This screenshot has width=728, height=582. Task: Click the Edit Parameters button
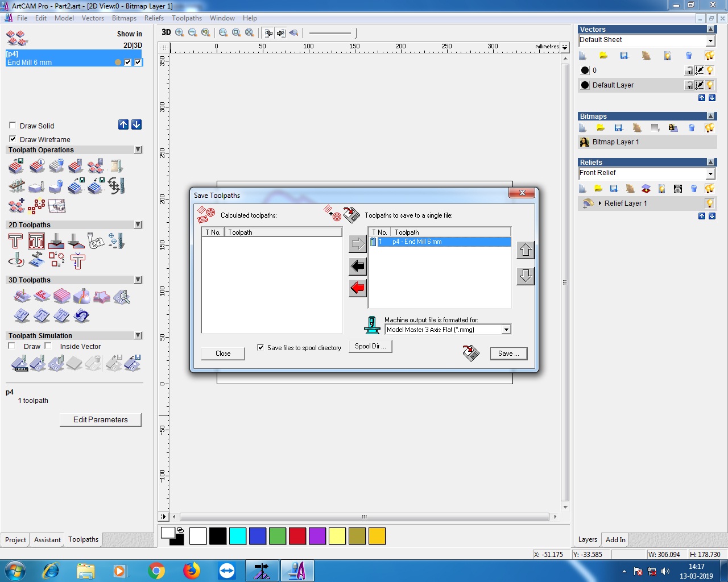101,420
